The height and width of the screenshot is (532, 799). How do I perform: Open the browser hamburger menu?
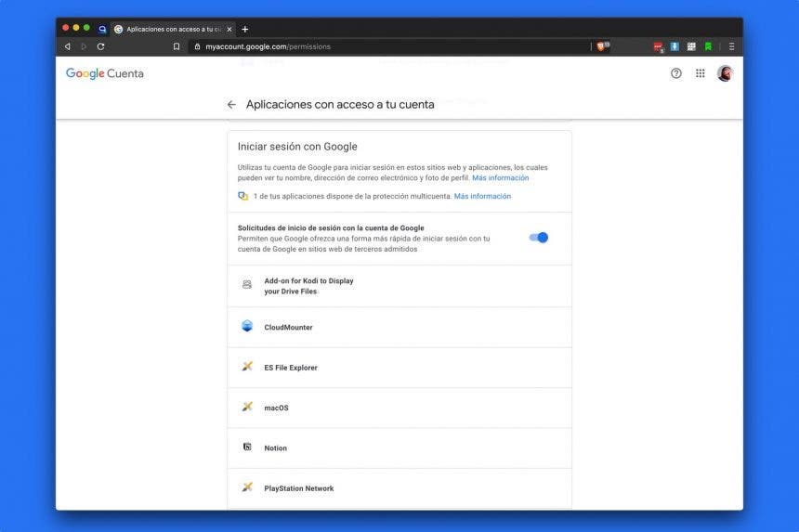tap(731, 46)
